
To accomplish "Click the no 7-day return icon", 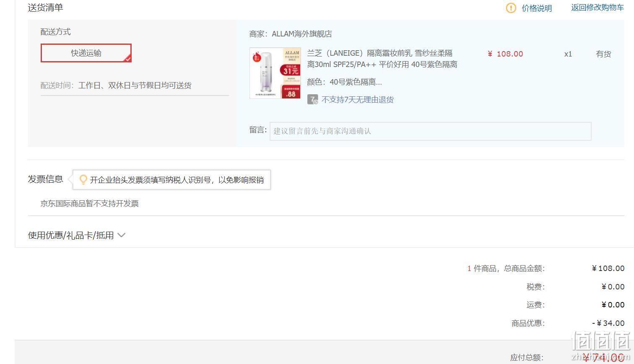I will [x=312, y=99].
